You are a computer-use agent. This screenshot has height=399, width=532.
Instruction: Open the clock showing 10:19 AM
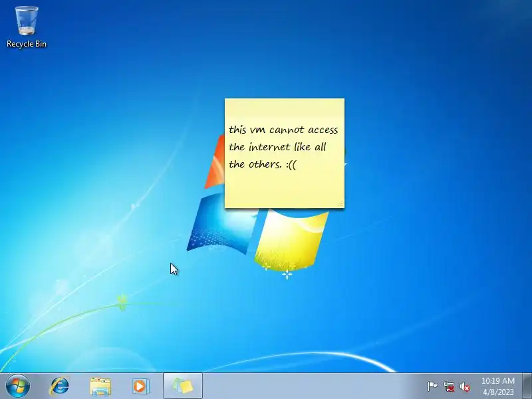pyautogui.click(x=498, y=386)
